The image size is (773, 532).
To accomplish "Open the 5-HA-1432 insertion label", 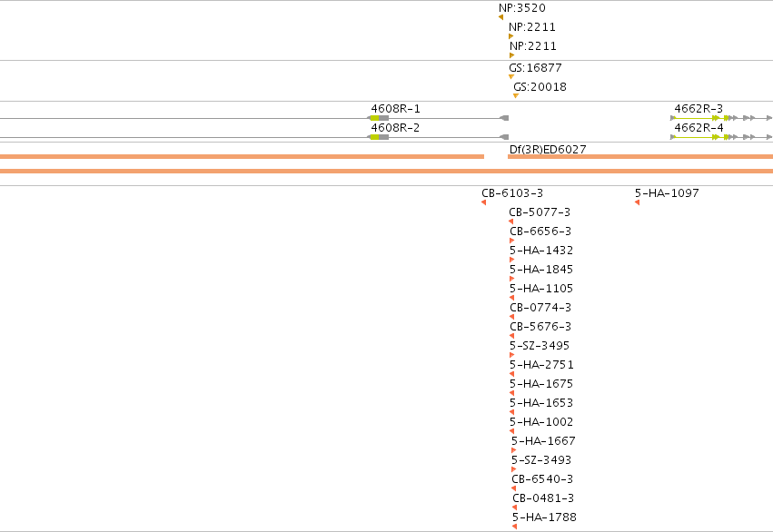I will [x=541, y=251].
